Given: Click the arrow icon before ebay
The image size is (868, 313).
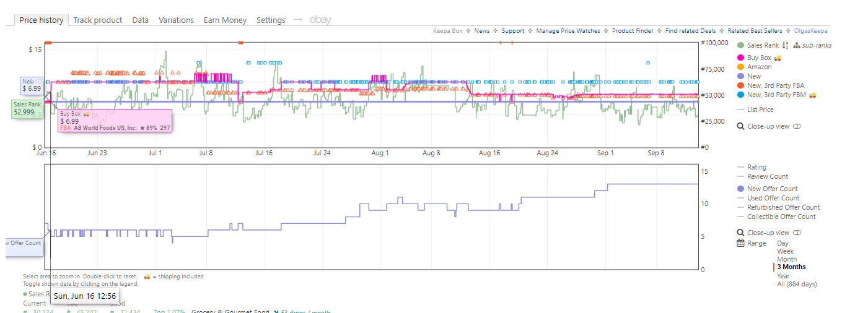Looking at the screenshot, I should point(297,20).
